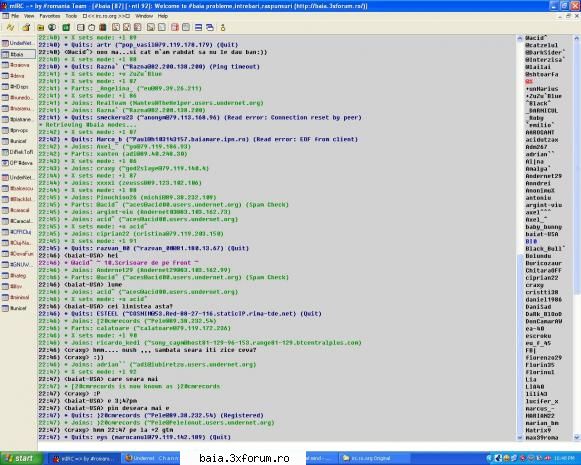Click the Tile Windows toolbar icon
Viewport: 581px width, 465px height.
coord(199,27)
